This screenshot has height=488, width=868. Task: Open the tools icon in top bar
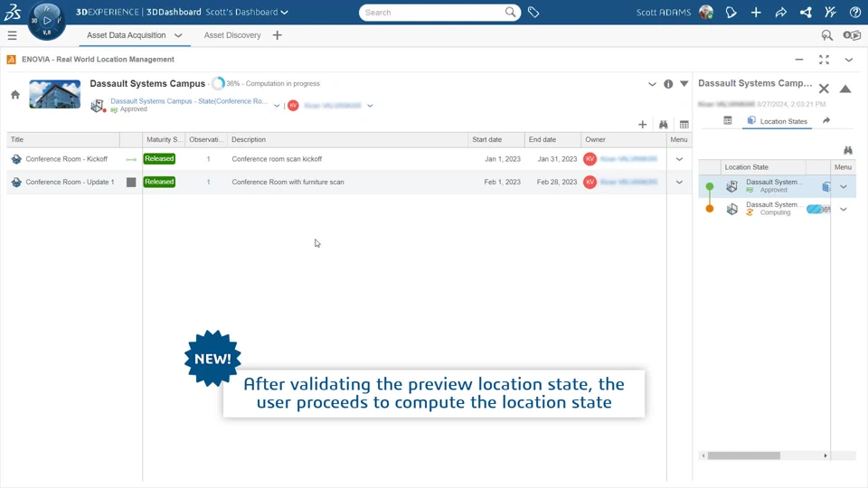pos(830,12)
